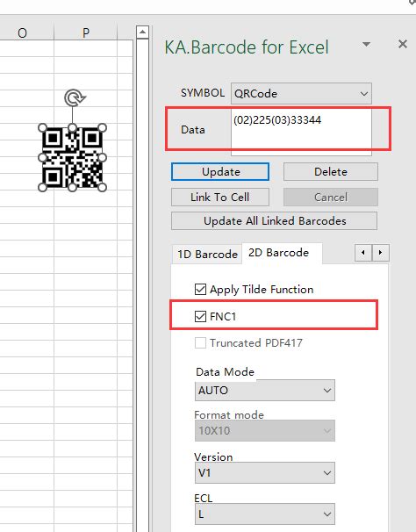
Task: Click the right-middle resize handle of the QR code
Action: pyautogui.click(x=103, y=157)
